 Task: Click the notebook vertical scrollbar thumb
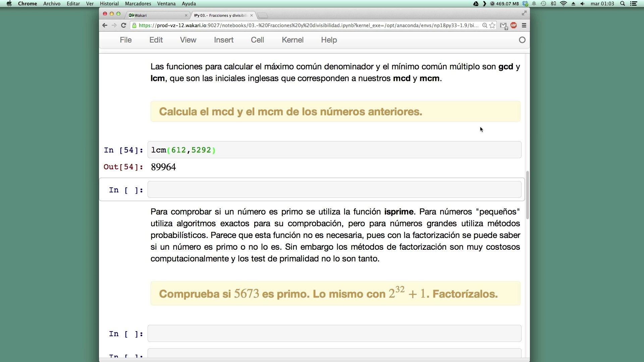pos(527,195)
